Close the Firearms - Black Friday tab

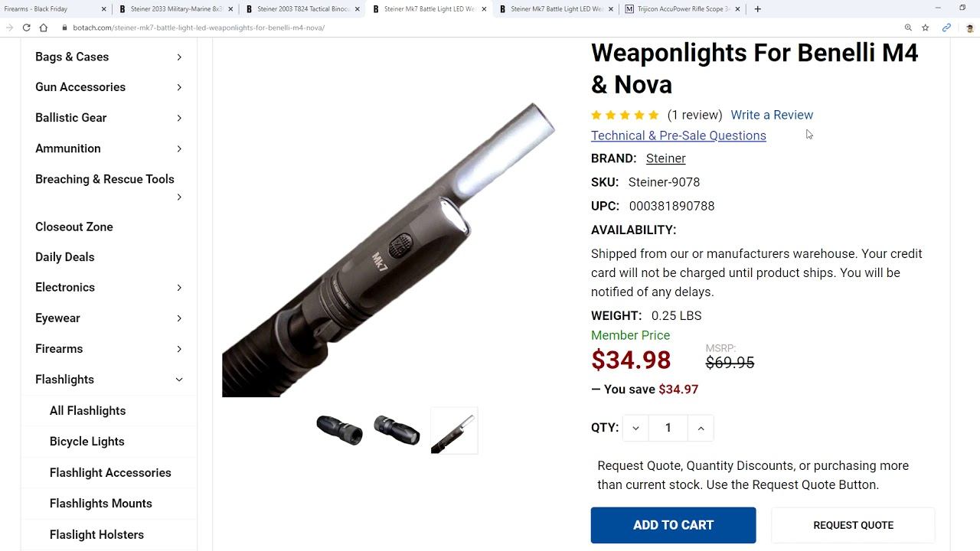(104, 9)
